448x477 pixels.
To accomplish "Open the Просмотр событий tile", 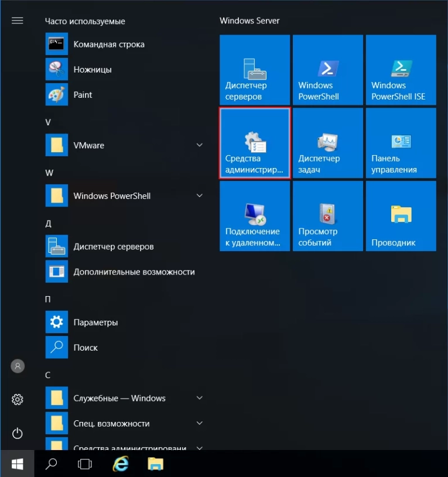I will tap(327, 216).
